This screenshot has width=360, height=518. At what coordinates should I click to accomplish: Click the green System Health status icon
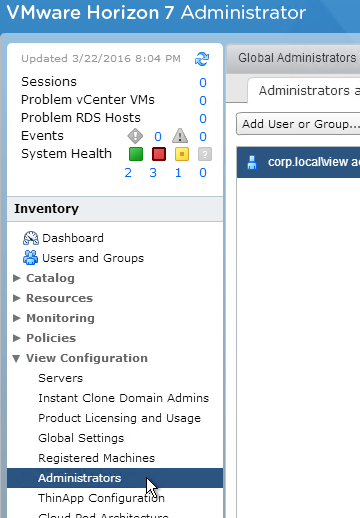click(x=136, y=154)
